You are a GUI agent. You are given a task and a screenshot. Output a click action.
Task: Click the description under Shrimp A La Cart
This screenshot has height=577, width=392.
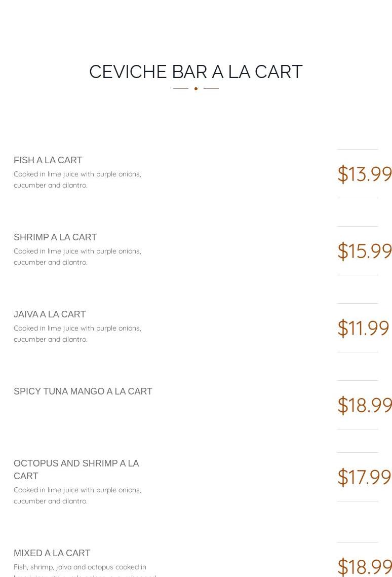pos(77,257)
